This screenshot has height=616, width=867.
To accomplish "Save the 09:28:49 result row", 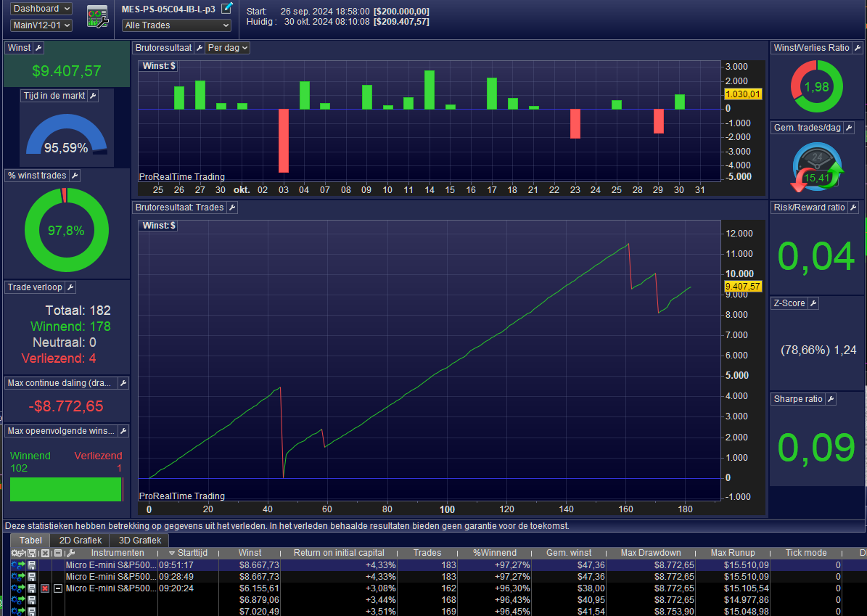I will [32, 577].
